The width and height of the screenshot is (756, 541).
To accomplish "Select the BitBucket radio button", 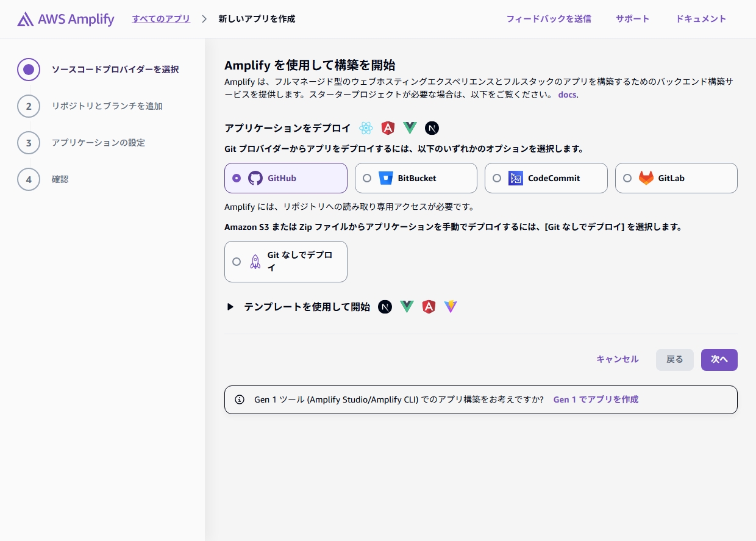I will pyautogui.click(x=367, y=178).
